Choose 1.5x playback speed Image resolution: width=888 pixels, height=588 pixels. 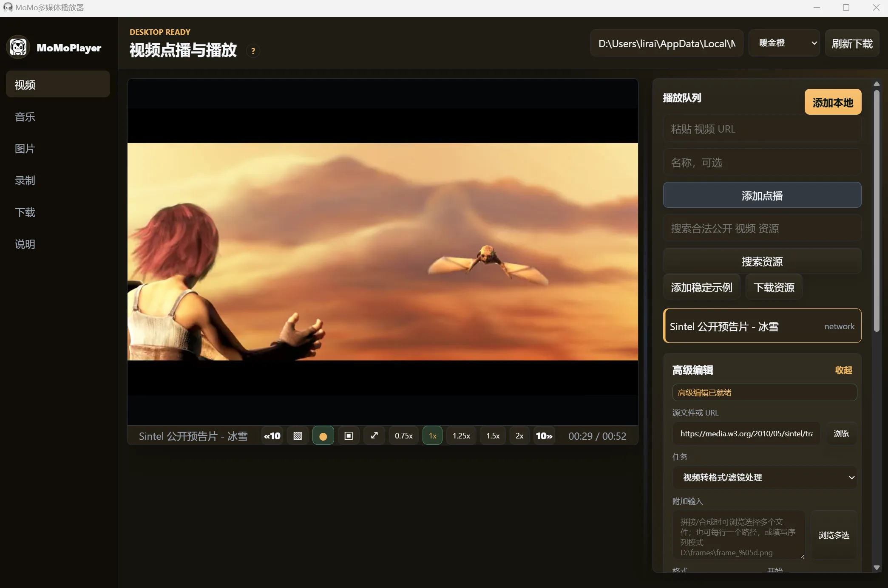[493, 436]
